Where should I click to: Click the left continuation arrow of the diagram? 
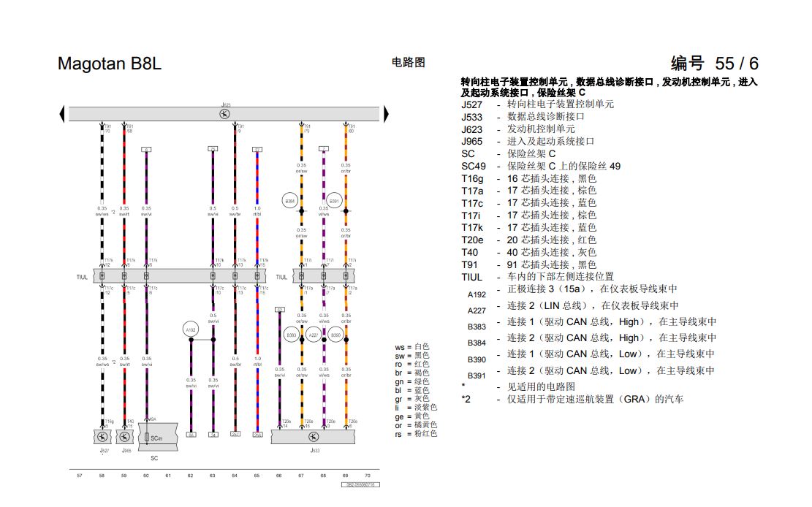coord(62,114)
